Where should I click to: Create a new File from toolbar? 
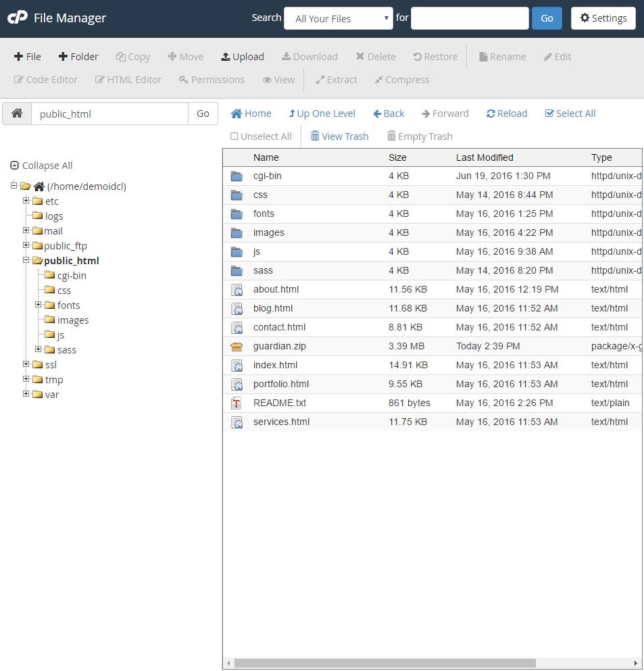pyautogui.click(x=28, y=57)
